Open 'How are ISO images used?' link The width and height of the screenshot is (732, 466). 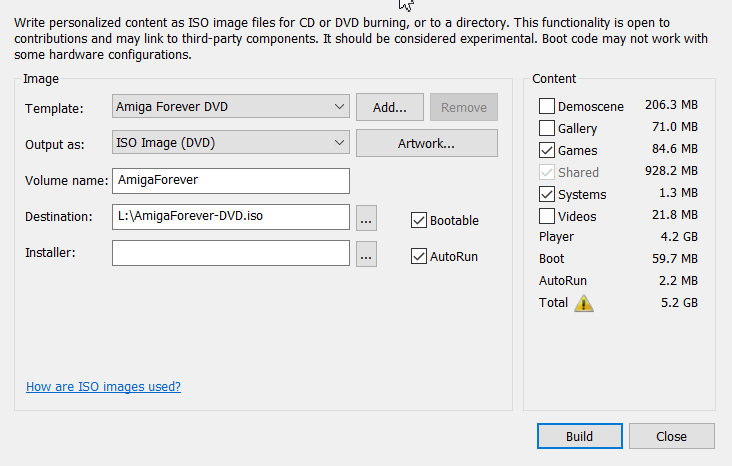pyautogui.click(x=103, y=387)
